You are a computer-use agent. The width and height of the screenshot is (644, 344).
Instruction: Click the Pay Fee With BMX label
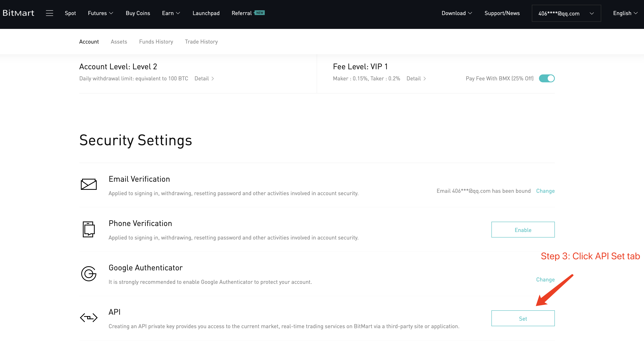click(500, 78)
